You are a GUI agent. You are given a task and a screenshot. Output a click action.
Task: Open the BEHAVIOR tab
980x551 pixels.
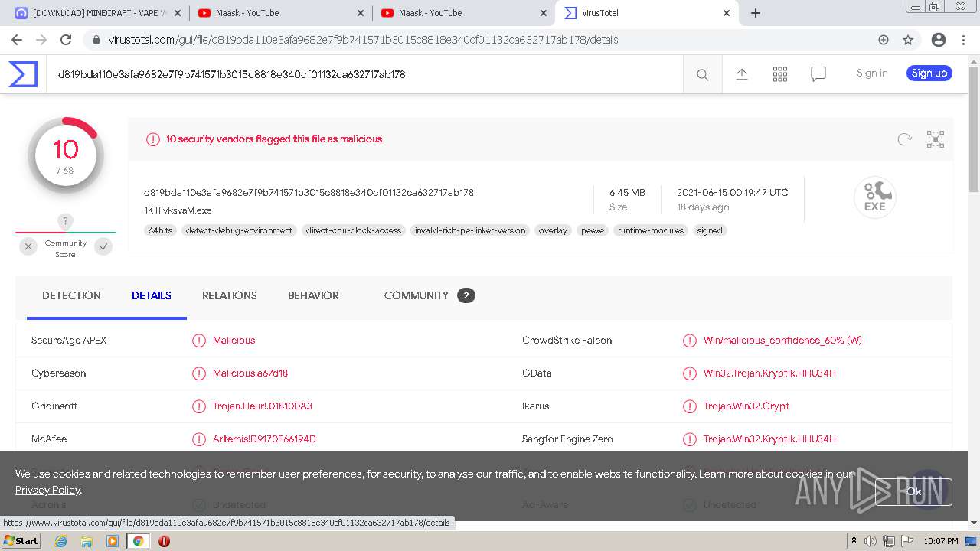click(x=313, y=295)
